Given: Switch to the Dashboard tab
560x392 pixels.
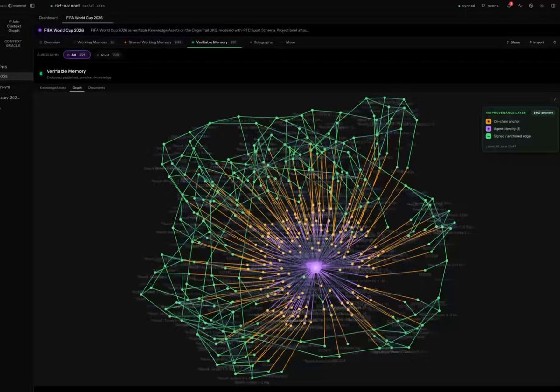Looking at the screenshot, I should tap(48, 18).
